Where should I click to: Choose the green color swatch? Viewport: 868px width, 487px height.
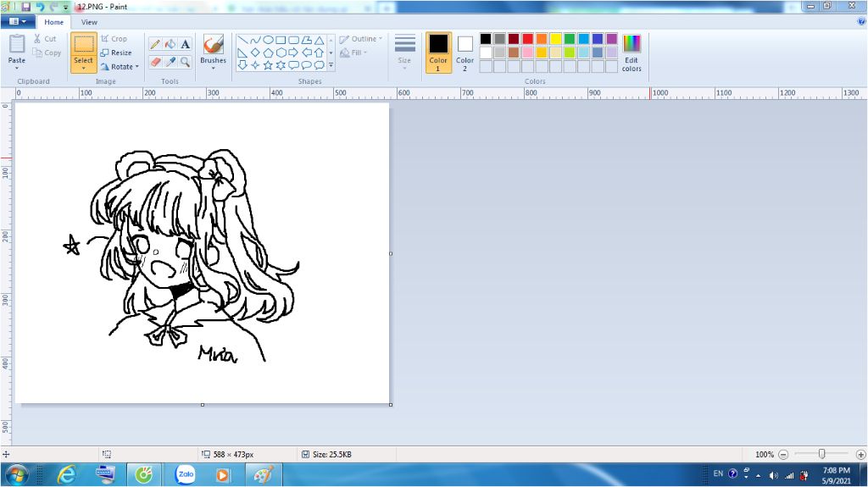tap(570, 39)
